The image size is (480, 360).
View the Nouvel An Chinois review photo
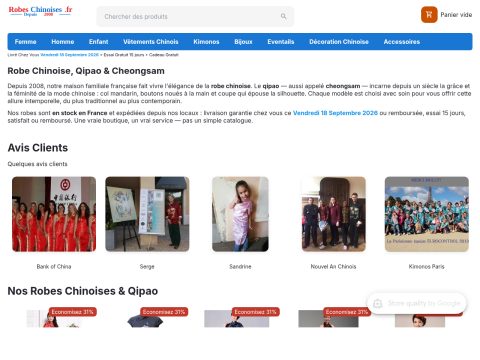tap(333, 214)
